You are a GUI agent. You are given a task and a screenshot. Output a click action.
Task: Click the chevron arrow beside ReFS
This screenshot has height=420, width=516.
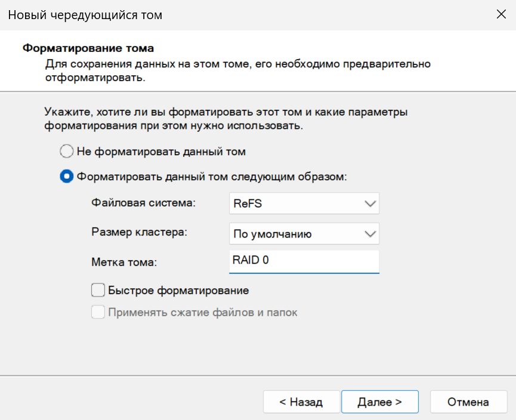click(370, 203)
